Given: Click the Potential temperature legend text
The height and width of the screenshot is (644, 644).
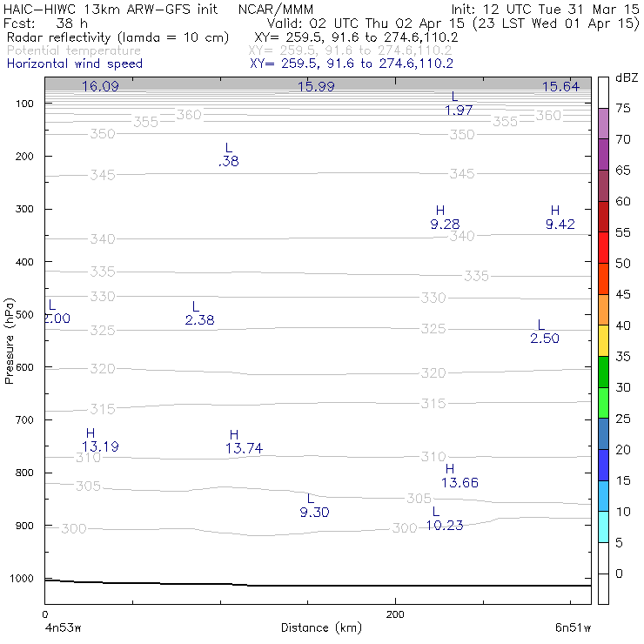Looking at the screenshot, I should (x=73, y=50).
